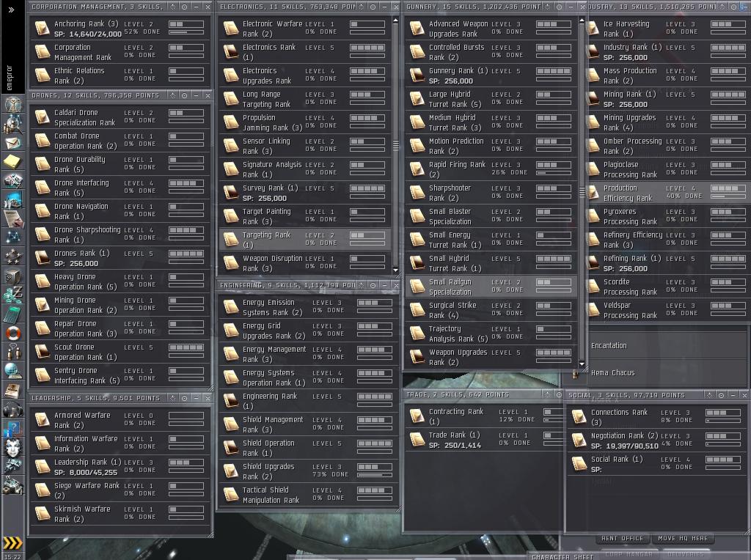Screen dimensions: 751x560
Task: Toggle pin on Corporation Management window
Action: (x=184, y=7)
